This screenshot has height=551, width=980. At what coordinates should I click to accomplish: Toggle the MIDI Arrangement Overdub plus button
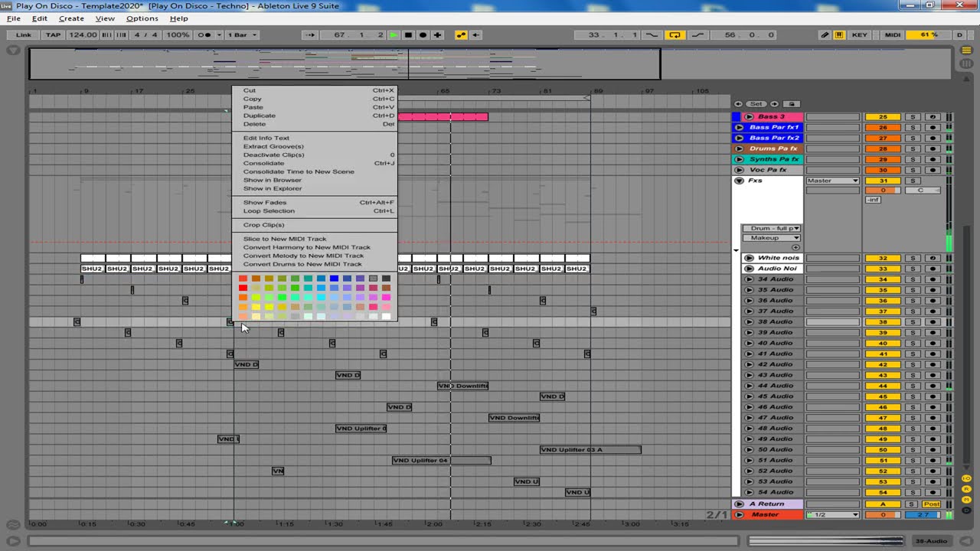437,35
